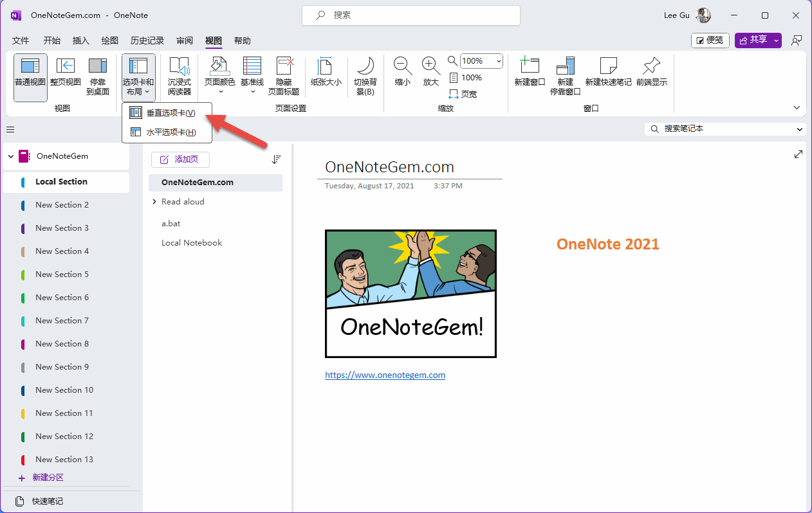Open New Window (新建窗口)
The height and width of the screenshot is (513, 812).
click(530, 71)
